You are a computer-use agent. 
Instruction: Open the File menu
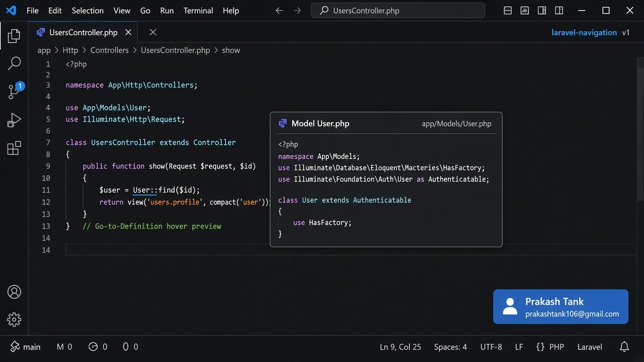(x=32, y=11)
